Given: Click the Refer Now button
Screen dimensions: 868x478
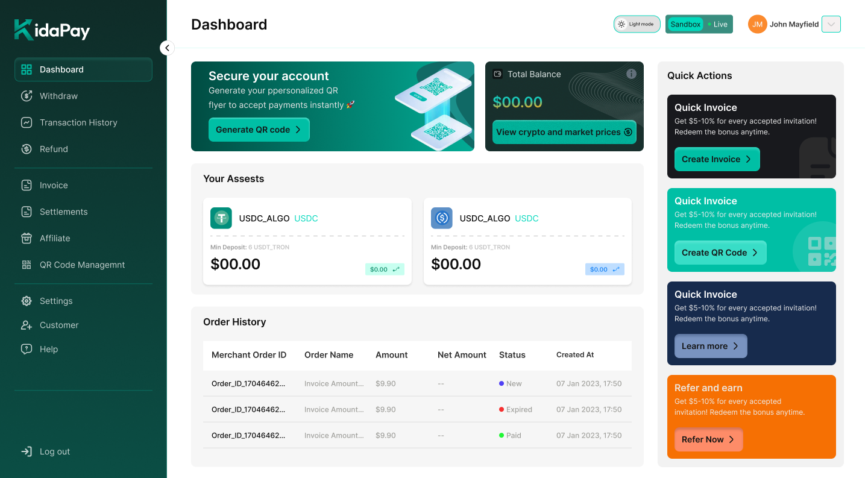Looking at the screenshot, I should 709,439.
